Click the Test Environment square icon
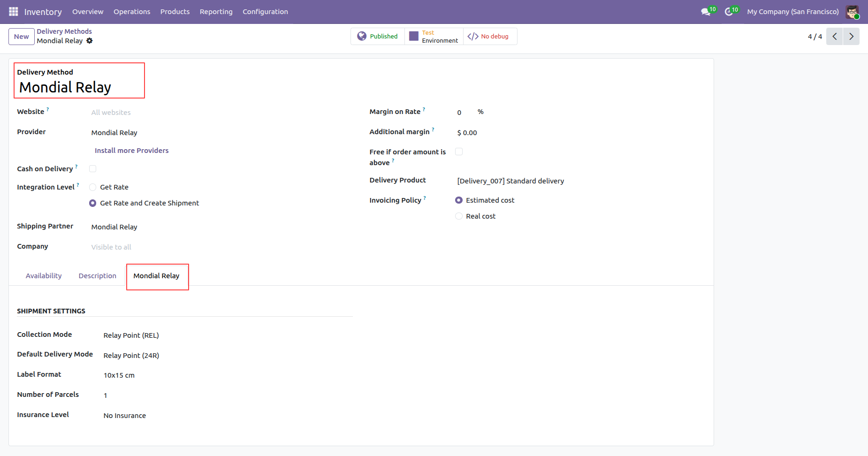The height and width of the screenshot is (456, 868). (x=414, y=36)
